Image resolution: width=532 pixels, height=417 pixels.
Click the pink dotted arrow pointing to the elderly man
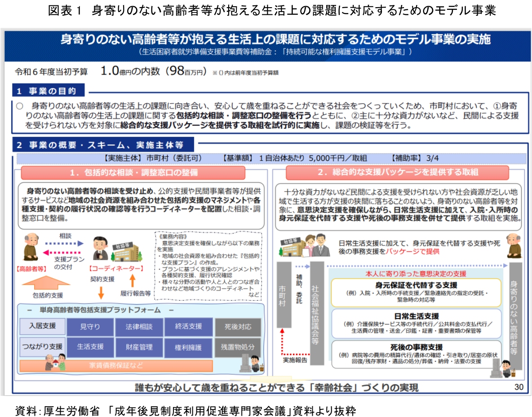click(x=62, y=253)
